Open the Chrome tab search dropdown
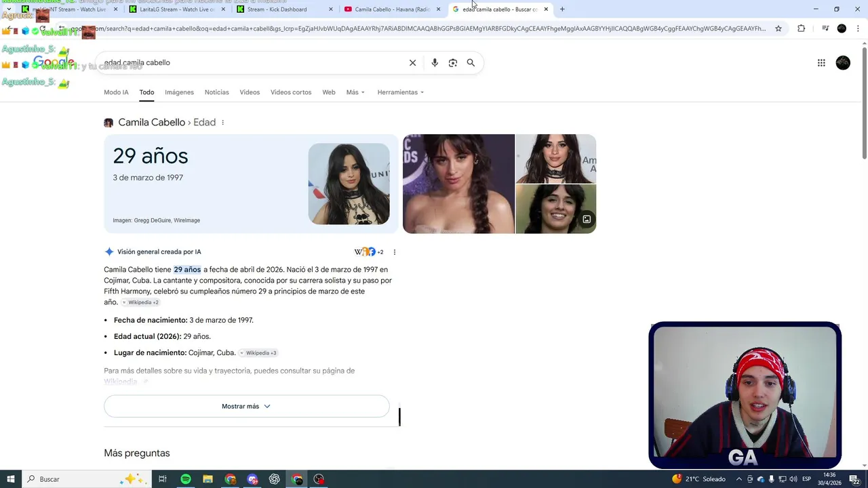The image size is (868, 488). pyautogui.click(x=8, y=9)
